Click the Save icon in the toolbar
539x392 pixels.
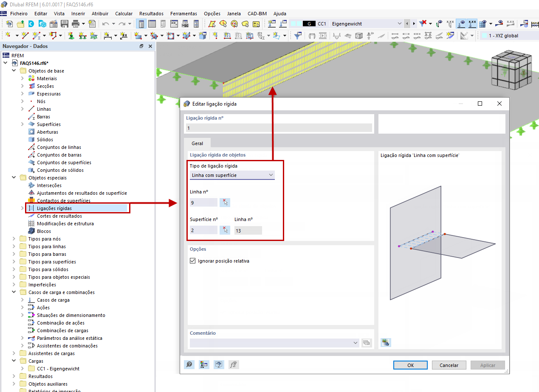click(x=64, y=24)
